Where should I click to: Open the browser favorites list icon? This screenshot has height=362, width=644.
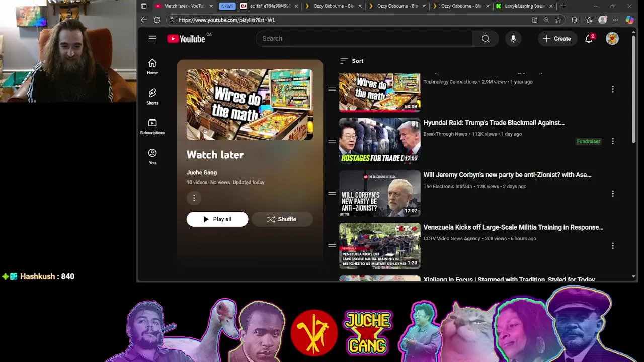pyautogui.click(x=589, y=20)
